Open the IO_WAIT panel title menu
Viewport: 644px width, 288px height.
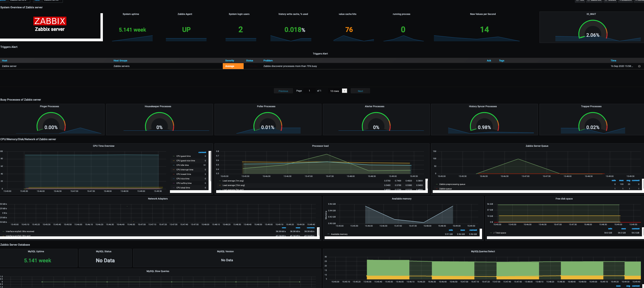(591, 14)
